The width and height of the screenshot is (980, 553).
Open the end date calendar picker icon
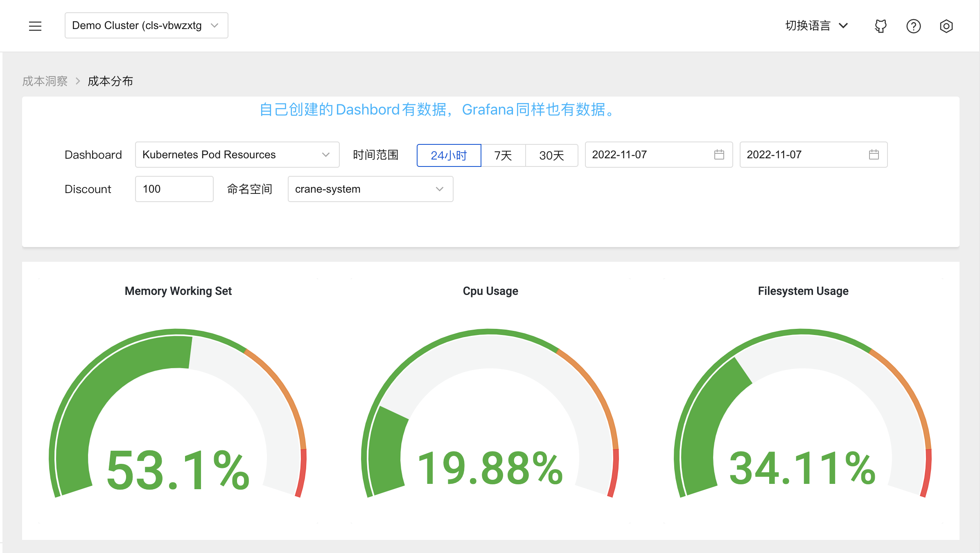[874, 155]
